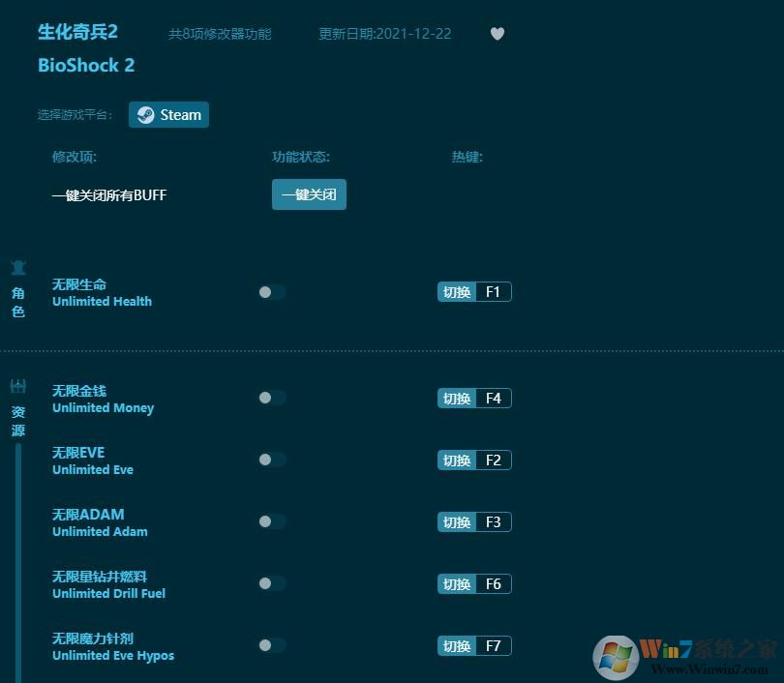The image size is (784, 683).
Task: Click the F1 hotkey button for Unlimited Health
Action: (x=474, y=292)
